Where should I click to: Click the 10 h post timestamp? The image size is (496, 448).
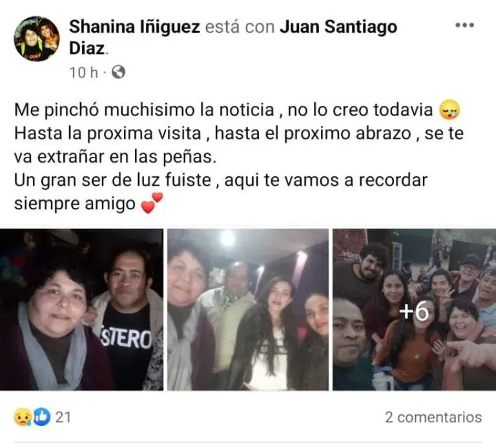pyautogui.click(x=83, y=72)
